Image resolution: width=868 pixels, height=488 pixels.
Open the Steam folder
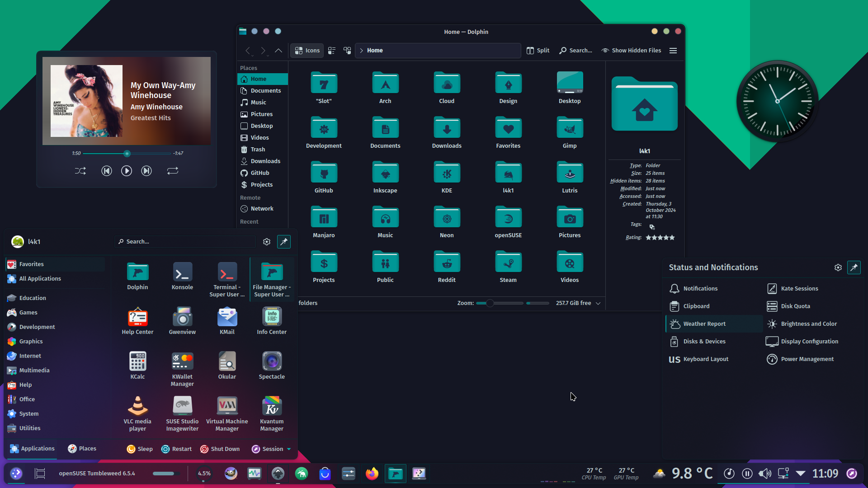[508, 267]
